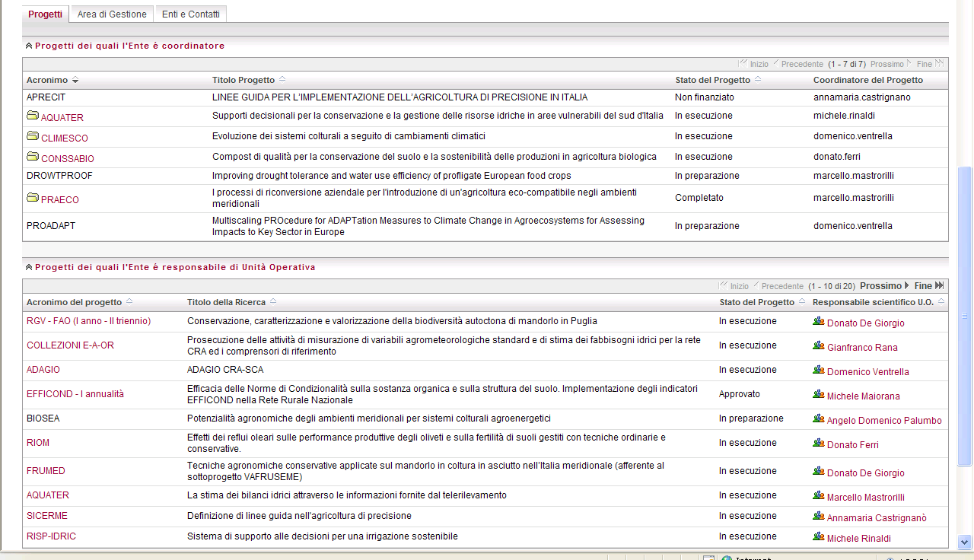Open the Enti e Contatti tab
The image size is (974, 560).
[191, 14]
